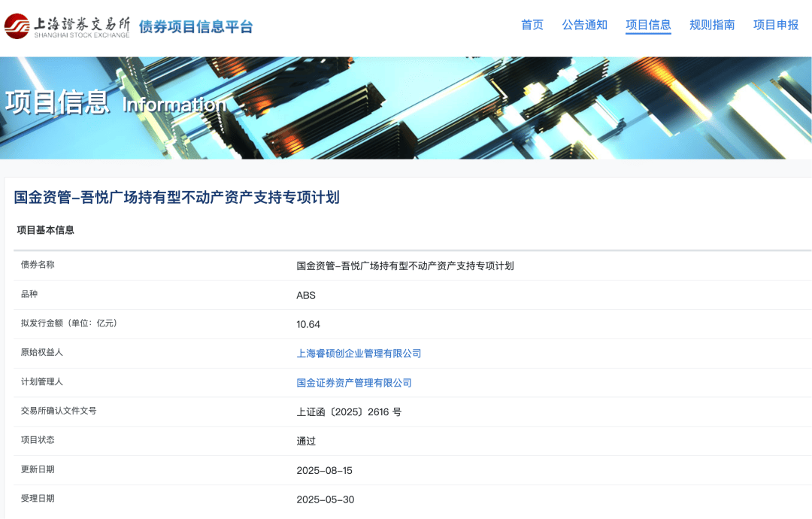Click the 更新日期 row label
The width and height of the screenshot is (812, 519).
tap(38, 469)
